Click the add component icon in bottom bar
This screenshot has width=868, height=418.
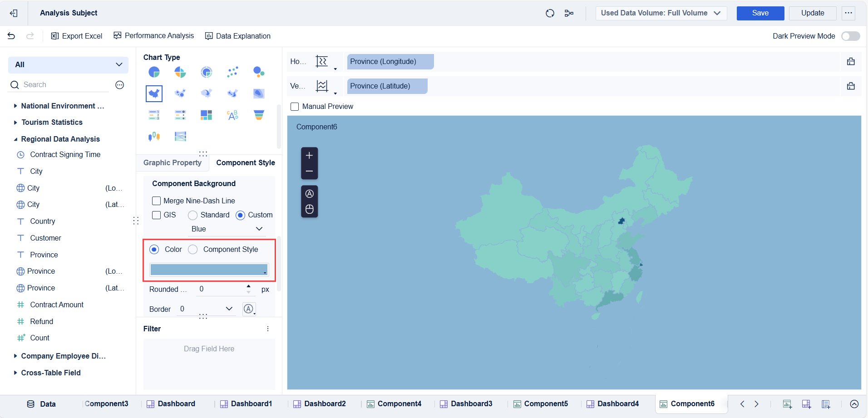(x=787, y=404)
